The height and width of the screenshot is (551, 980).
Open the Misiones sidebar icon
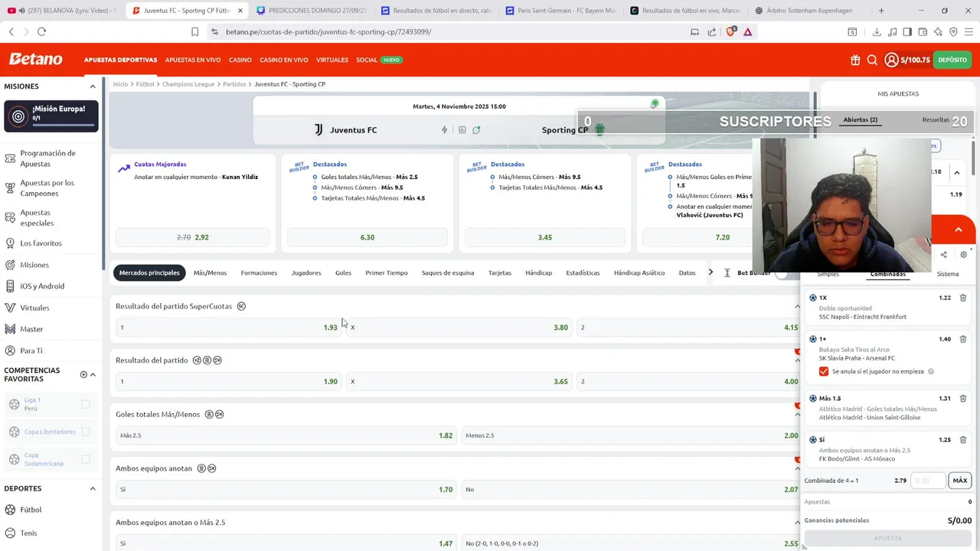(10, 265)
